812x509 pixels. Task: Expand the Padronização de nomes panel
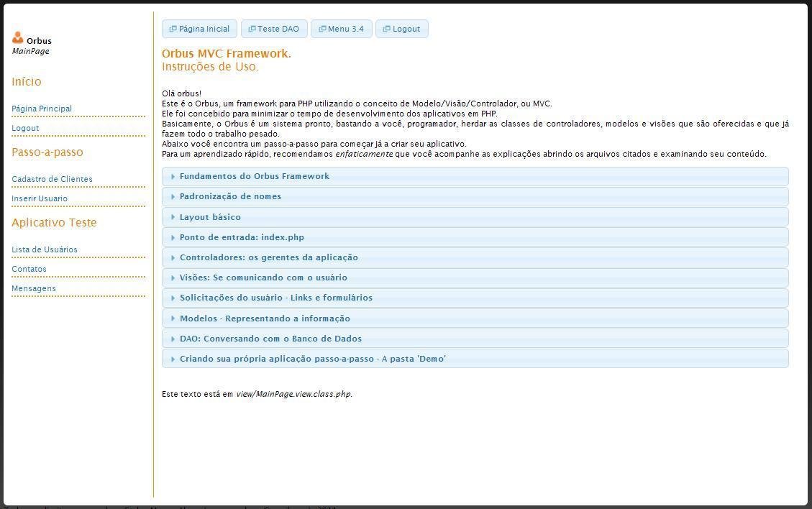point(230,196)
